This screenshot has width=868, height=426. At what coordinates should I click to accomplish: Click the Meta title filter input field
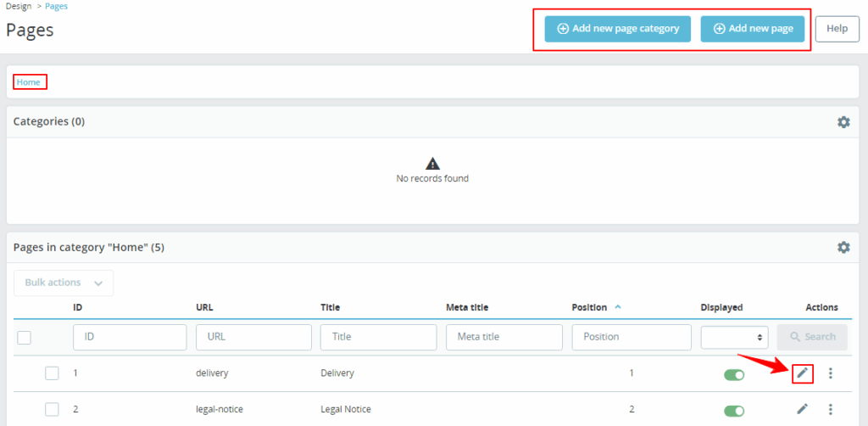[504, 337]
